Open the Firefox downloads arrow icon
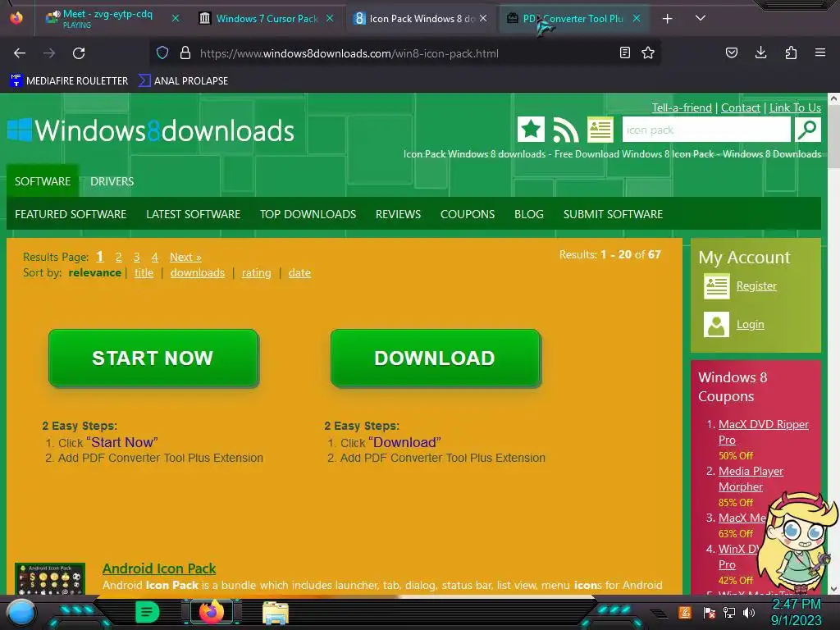Viewport: 840px width, 630px height. pos(760,52)
